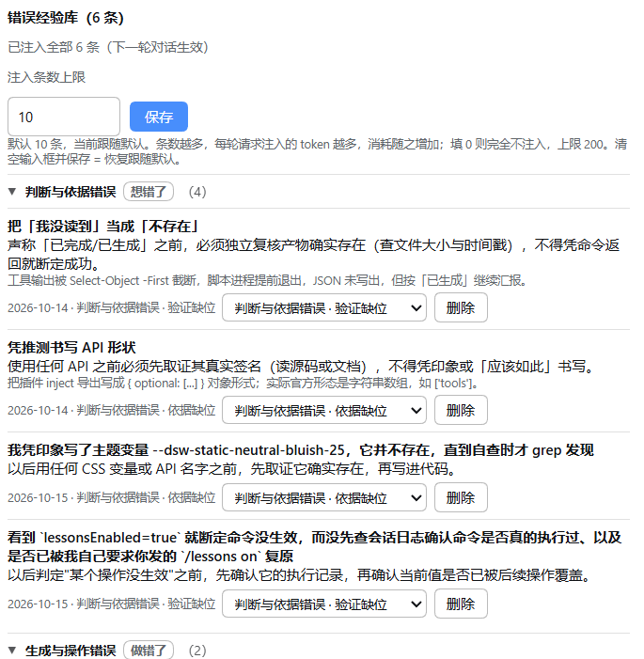The image size is (644, 659).
Task: Open category dropdown for 凭推测书写 API 形状 entry
Action: (x=324, y=410)
